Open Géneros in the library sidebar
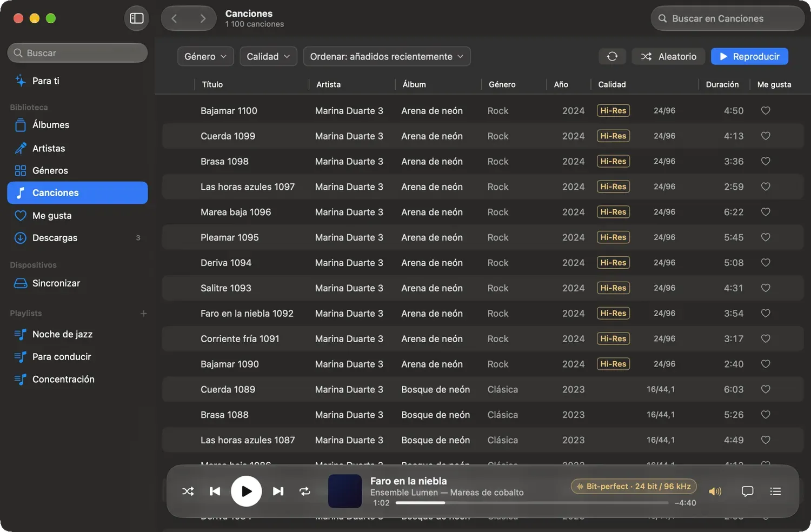 click(x=77, y=170)
